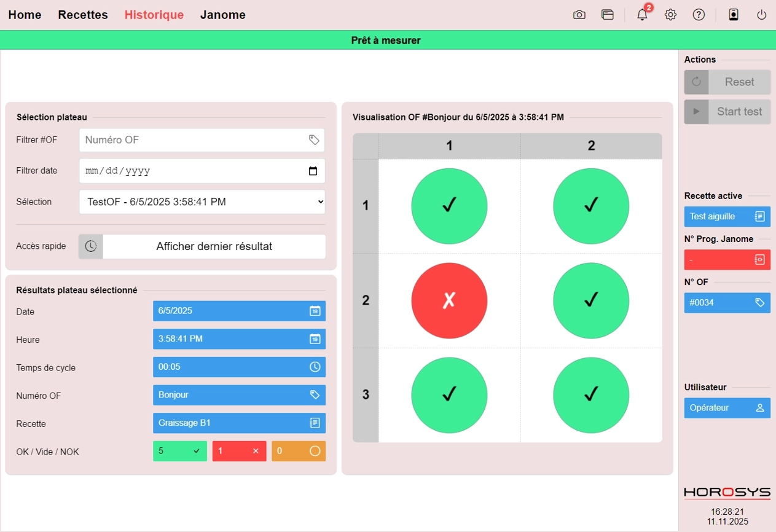Click the tag icon in Numéro OF filter

314,140
